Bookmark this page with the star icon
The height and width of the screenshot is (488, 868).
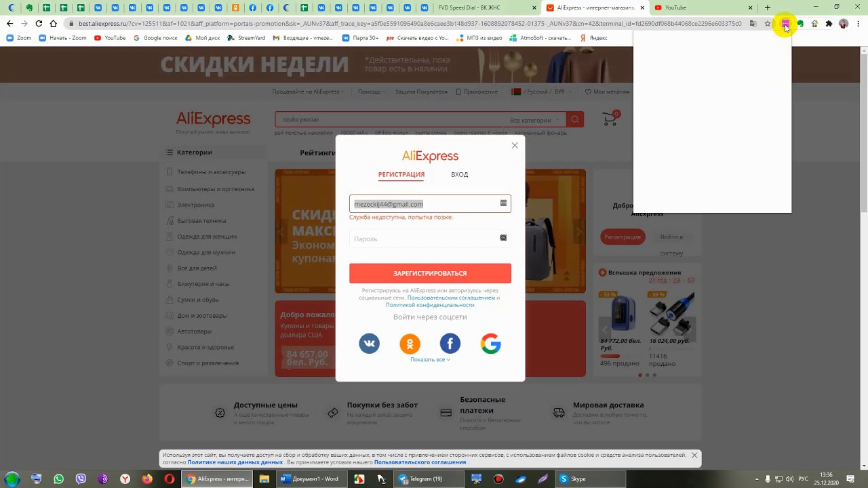click(768, 24)
